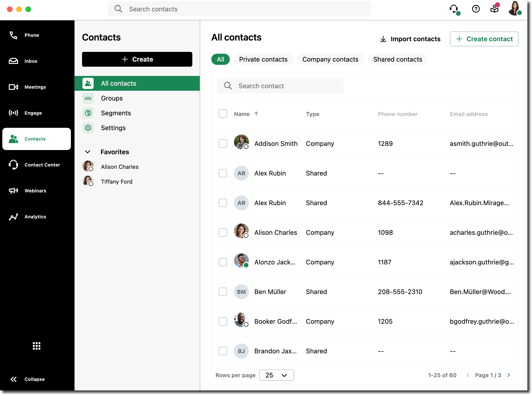Open the Inbox tray icon
Image resolution: width=532 pixels, height=395 pixels.
[13, 61]
